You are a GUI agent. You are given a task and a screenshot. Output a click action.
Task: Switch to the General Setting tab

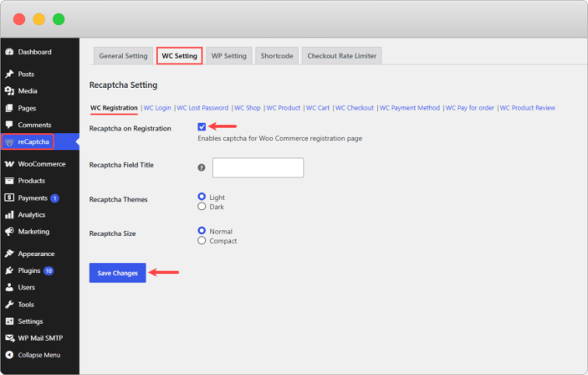pos(124,56)
